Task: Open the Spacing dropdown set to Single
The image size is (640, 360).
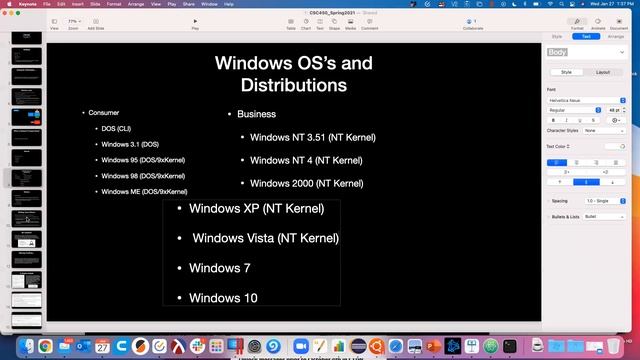Action: (x=605, y=201)
